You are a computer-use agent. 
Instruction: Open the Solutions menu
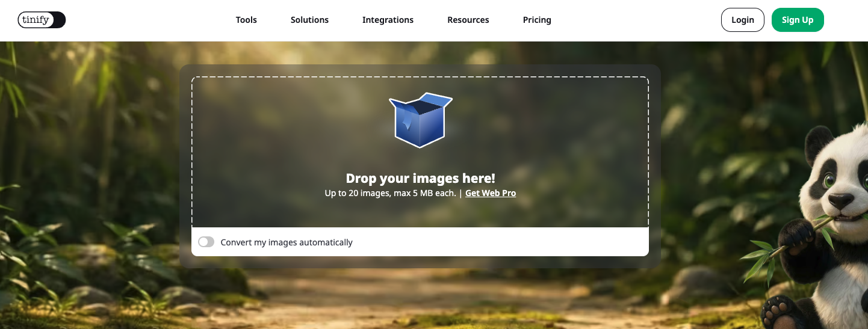click(309, 20)
